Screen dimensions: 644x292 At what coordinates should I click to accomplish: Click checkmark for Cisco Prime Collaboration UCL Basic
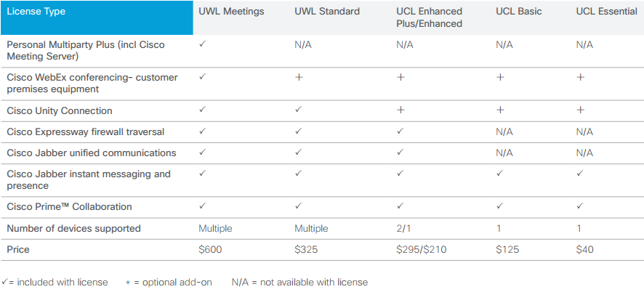click(499, 206)
